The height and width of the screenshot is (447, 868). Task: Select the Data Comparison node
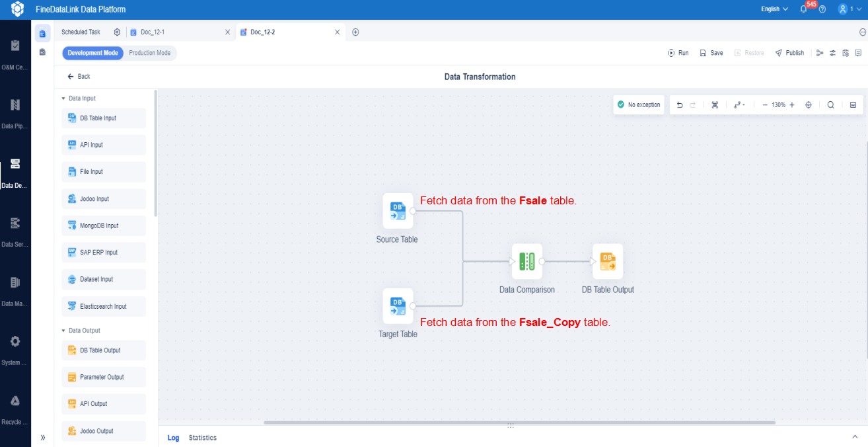[x=527, y=261]
